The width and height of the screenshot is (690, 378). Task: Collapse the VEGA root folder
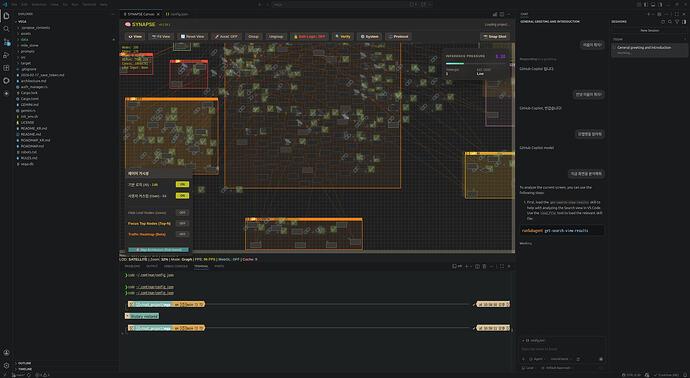pos(22,22)
